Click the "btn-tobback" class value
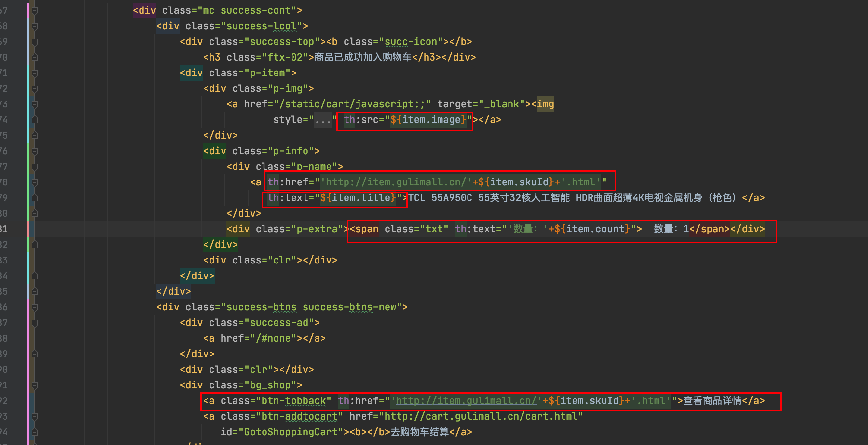 point(294,401)
